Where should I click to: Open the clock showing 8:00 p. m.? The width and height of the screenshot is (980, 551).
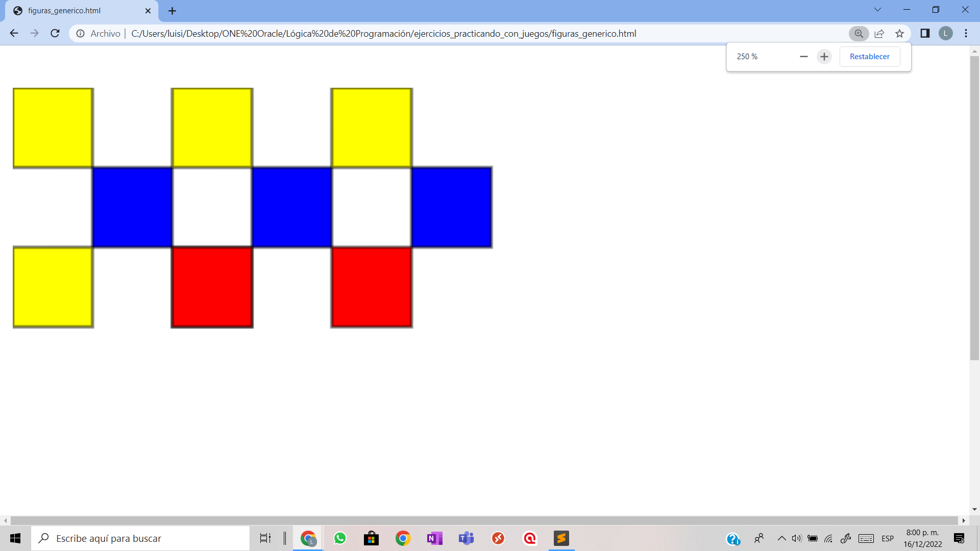[923, 538]
